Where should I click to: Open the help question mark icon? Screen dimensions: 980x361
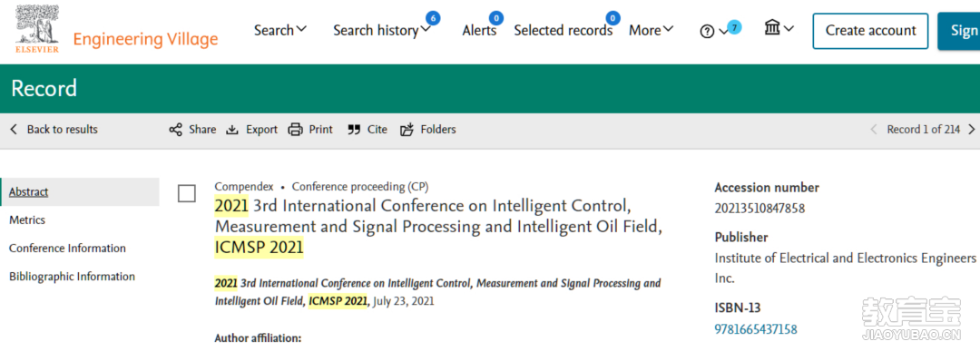click(707, 31)
